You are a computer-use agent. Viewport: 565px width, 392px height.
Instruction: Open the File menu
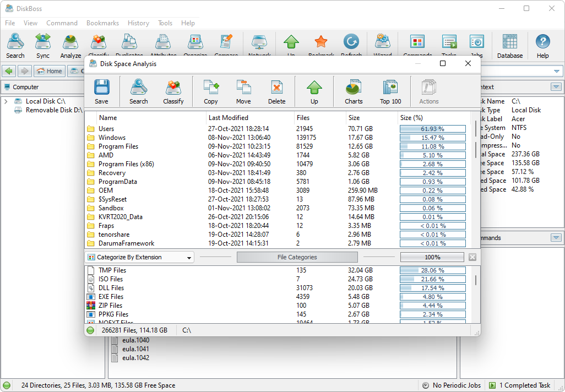click(10, 23)
